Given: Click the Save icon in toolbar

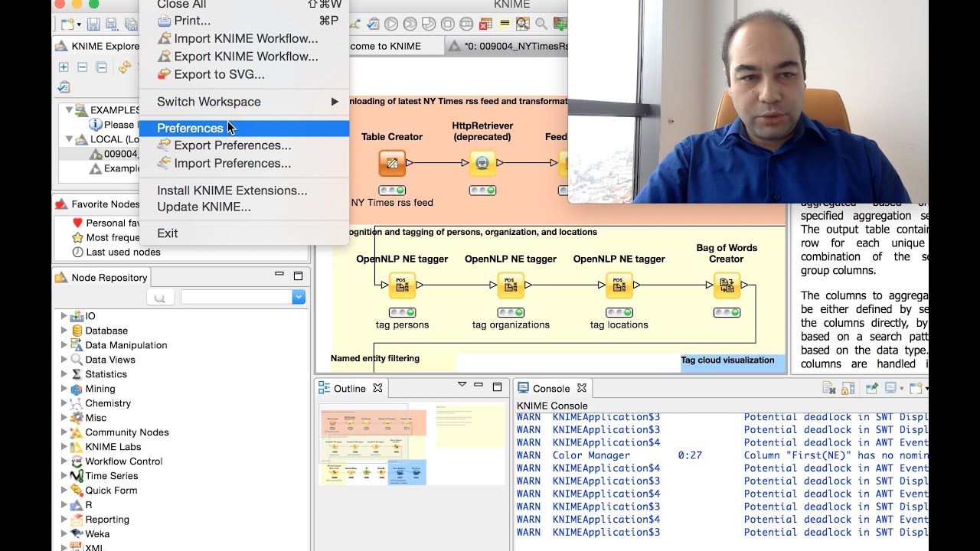Looking at the screenshot, I should [x=93, y=24].
